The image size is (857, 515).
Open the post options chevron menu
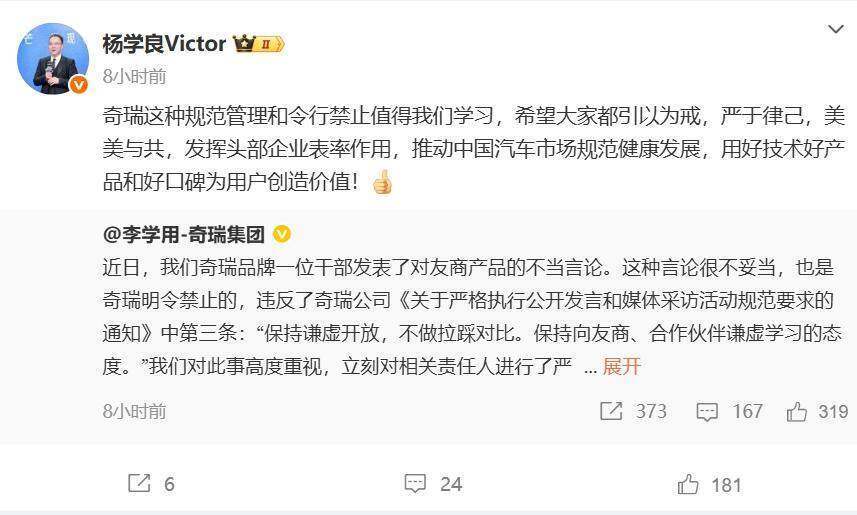coord(835,29)
